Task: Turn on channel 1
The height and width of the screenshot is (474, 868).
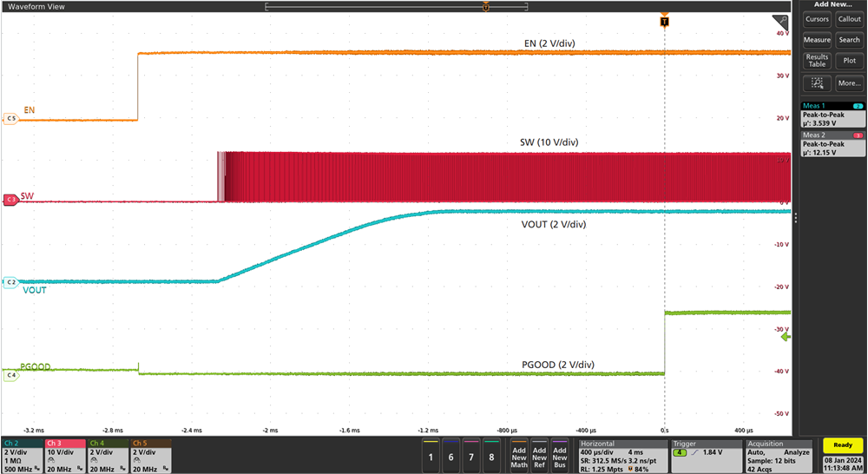Action: [428, 456]
